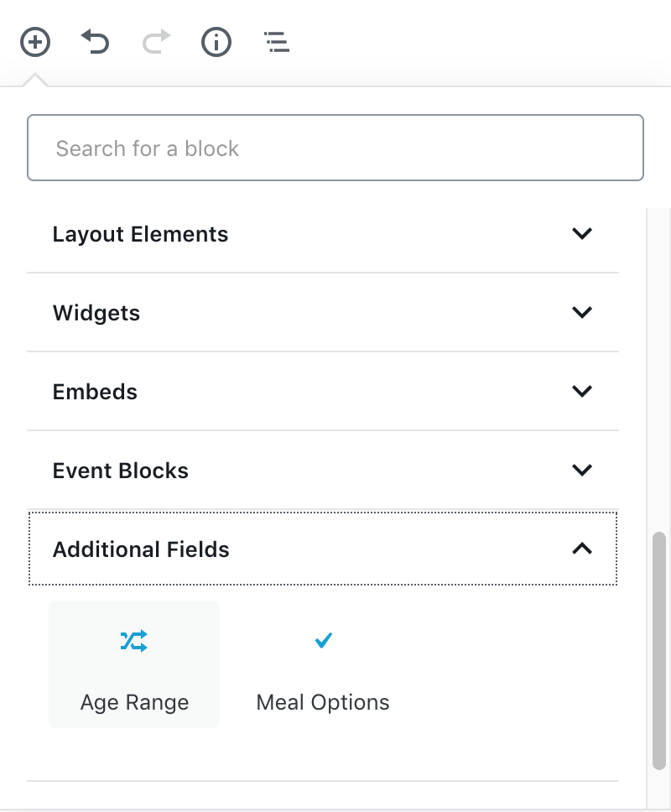Select the Embeds category label
The image size is (671, 812).
(x=95, y=392)
